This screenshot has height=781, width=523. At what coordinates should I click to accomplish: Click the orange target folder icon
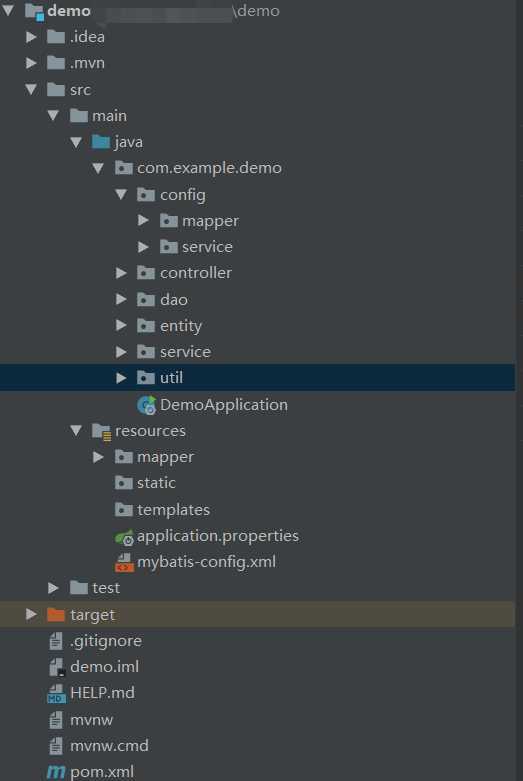pyautogui.click(x=56, y=615)
